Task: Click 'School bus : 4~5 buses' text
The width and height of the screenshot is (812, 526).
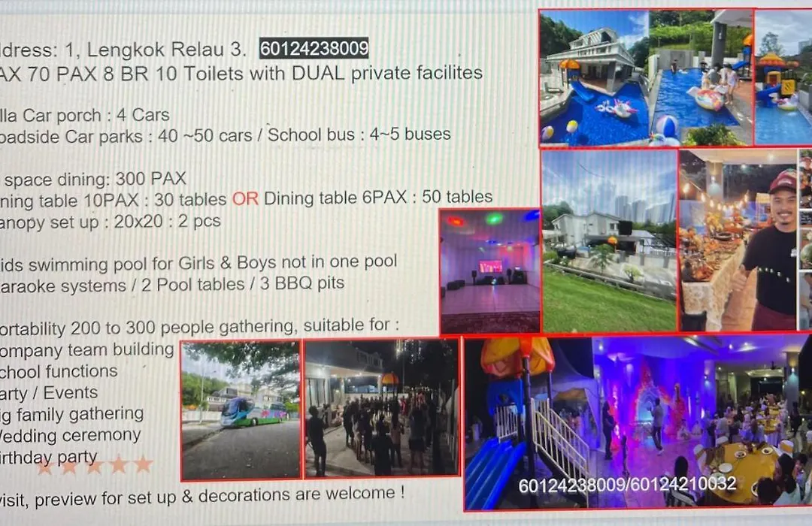Action: click(359, 134)
